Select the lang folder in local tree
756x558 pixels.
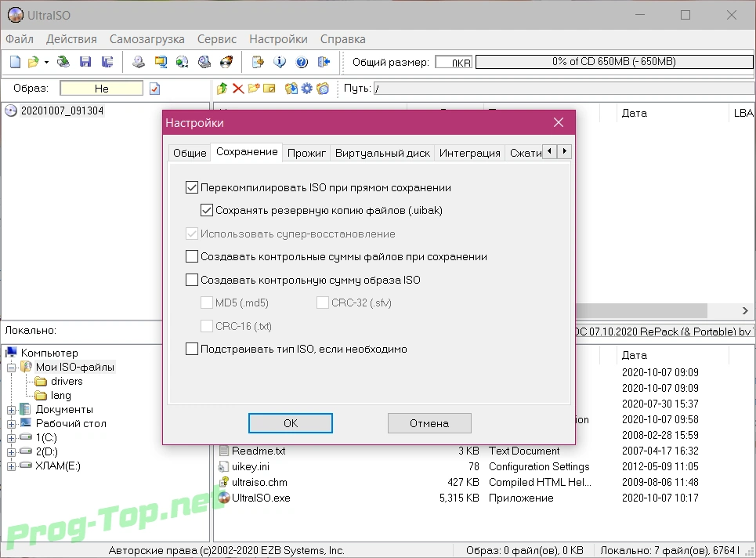(61, 396)
